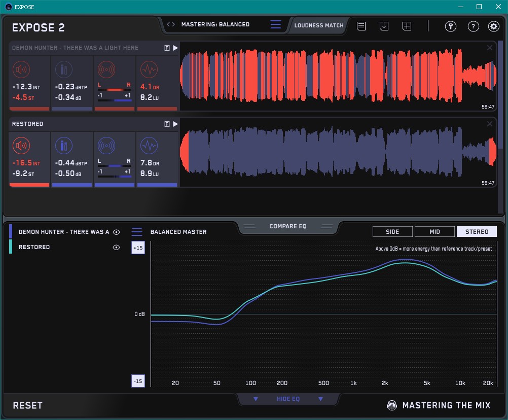The height and width of the screenshot is (420, 508).
Task: Click the 4.1 DR dynamic range value
Action: (150, 87)
